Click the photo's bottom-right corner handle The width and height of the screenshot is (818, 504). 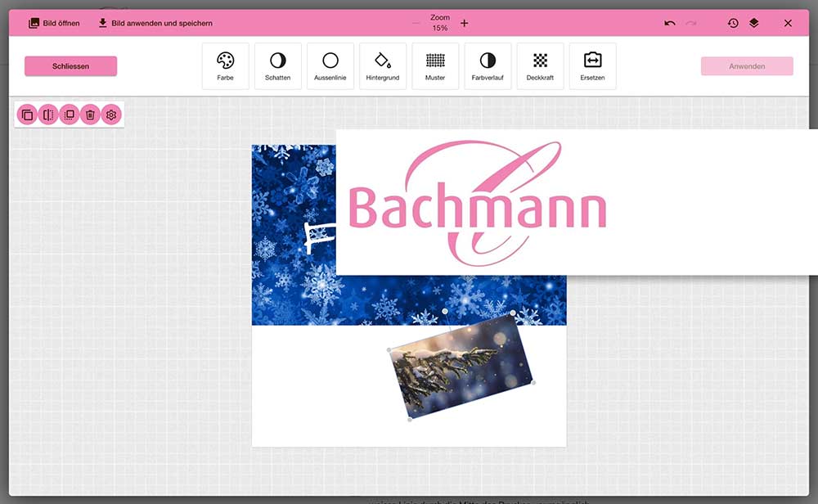pyautogui.click(x=533, y=383)
